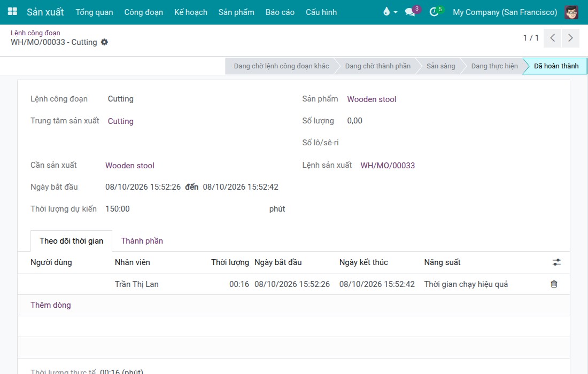Viewport: 588px width, 374px height.
Task: Click the Trần Thị Lan employee cell
Action: point(136,284)
